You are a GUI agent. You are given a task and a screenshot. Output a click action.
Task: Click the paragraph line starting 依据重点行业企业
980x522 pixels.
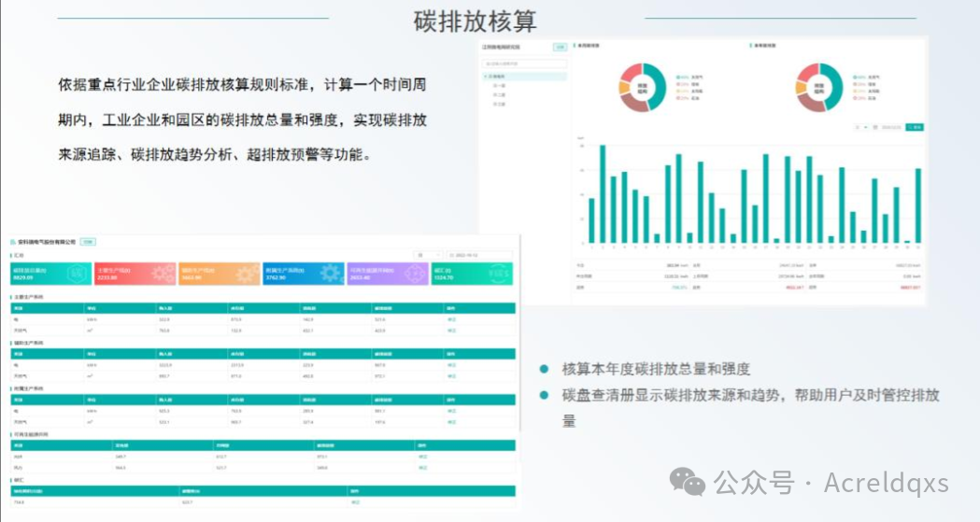pos(243,84)
